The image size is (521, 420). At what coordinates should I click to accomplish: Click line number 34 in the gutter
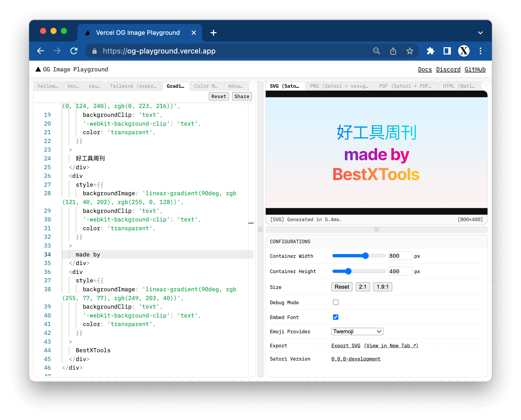coord(47,254)
